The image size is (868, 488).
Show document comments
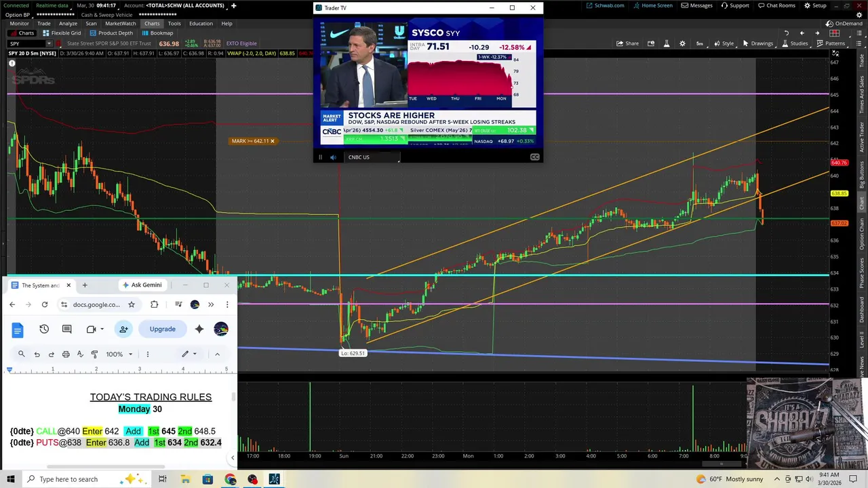pyautogui.click(x=66, y=329)
